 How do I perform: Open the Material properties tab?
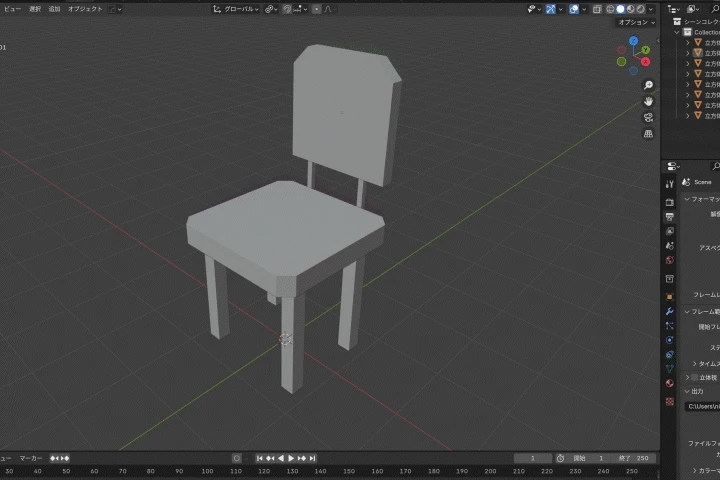[x=669, y=383]
